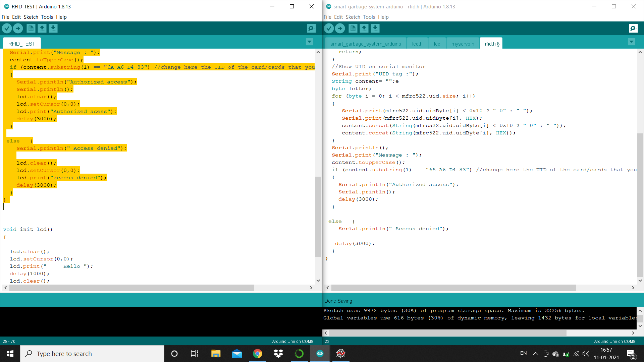The width and height of the screenshot is (644, 362).
Task: Open the smart_garbage_system_arduino tab
Action: [366, 44]
